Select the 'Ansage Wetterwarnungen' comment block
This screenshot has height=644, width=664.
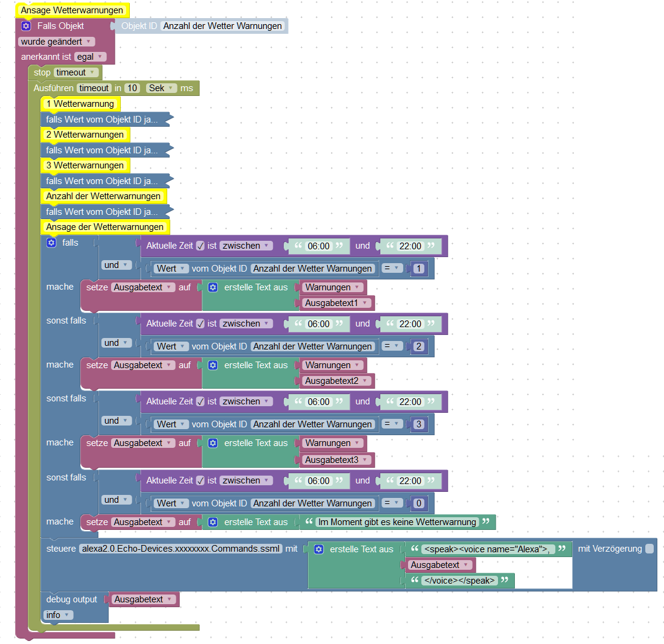click(72, 10)
